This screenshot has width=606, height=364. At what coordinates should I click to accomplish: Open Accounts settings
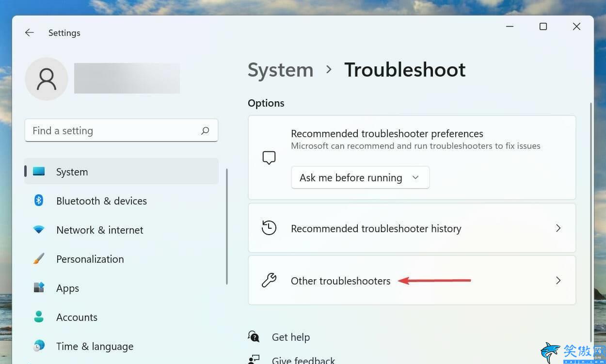coord(121,317)
